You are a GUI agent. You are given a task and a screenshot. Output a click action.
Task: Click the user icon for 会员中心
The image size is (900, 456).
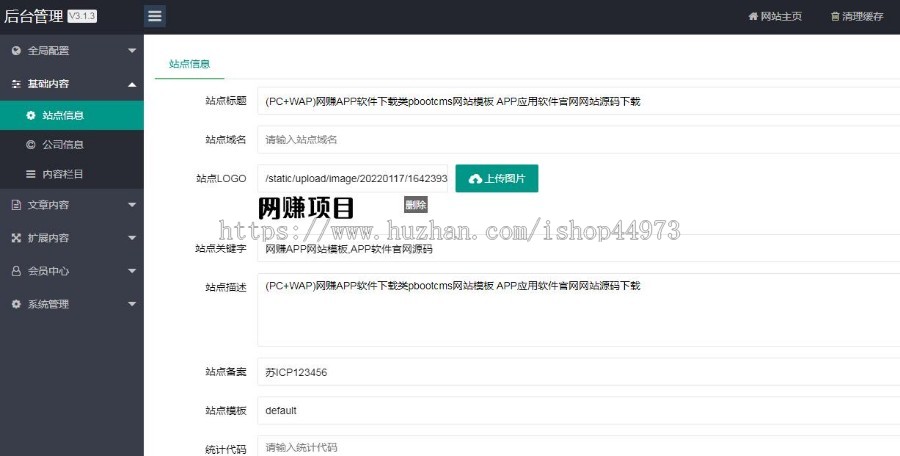pos(16,271)
